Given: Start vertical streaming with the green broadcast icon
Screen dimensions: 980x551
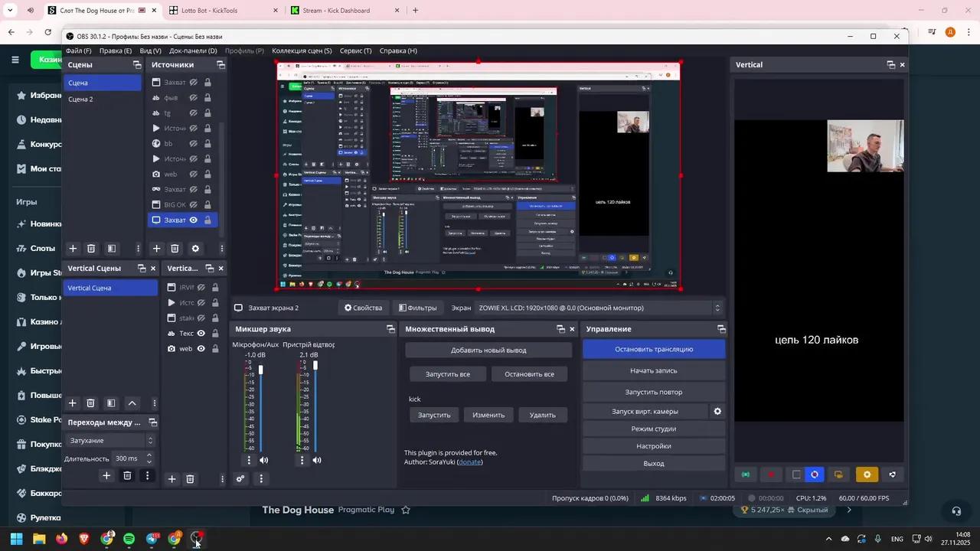Looking at the screenshot, I should click(745, 474).
